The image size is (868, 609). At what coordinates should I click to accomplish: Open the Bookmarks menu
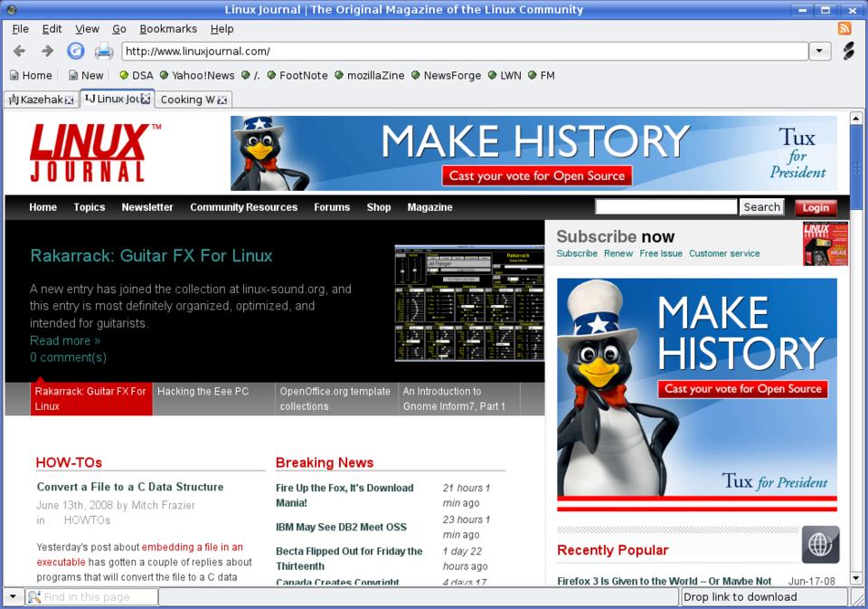[x=168, y=29]
